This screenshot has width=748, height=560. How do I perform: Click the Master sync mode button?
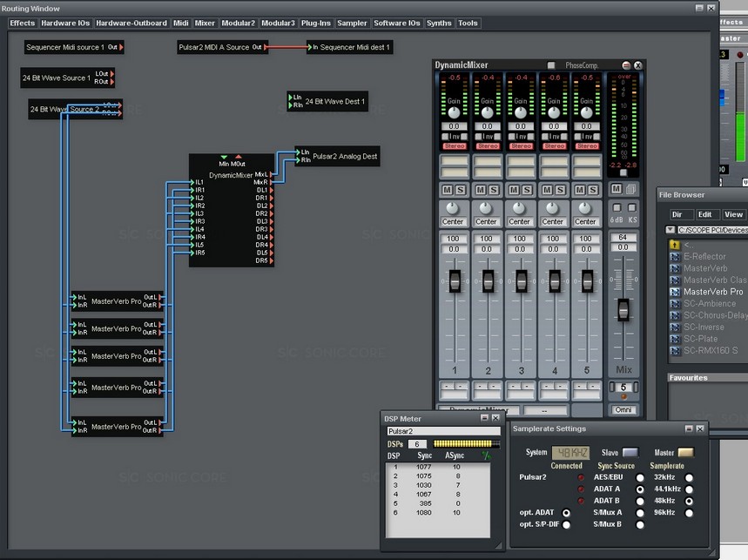pos(685,452)
